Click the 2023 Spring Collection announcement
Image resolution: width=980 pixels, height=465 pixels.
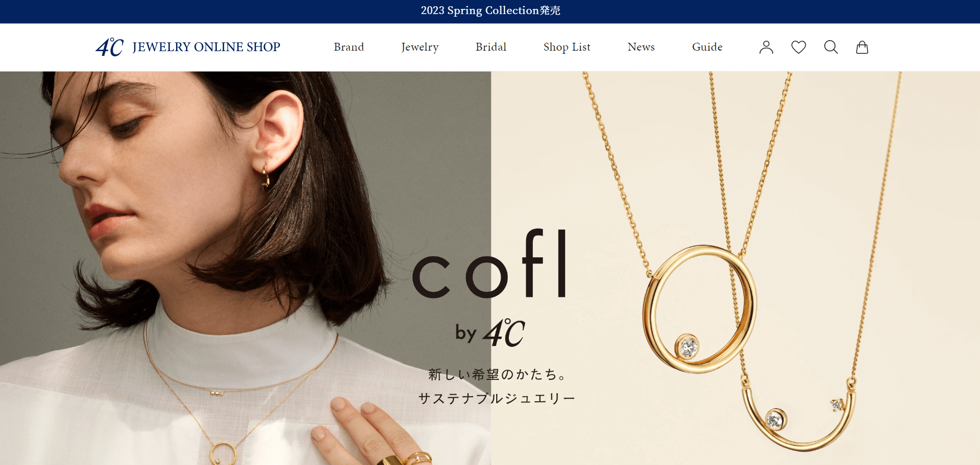tap(491, 10)
